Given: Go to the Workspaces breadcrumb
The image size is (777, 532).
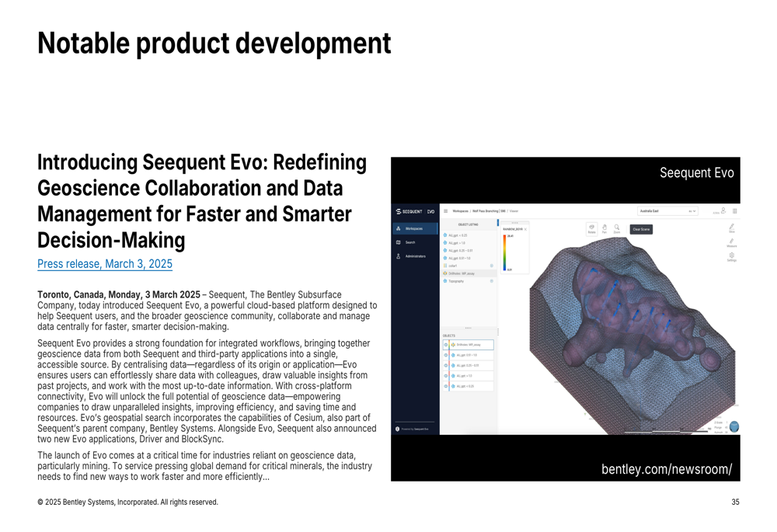Looking at the screenshot, I should click(460, 211).
